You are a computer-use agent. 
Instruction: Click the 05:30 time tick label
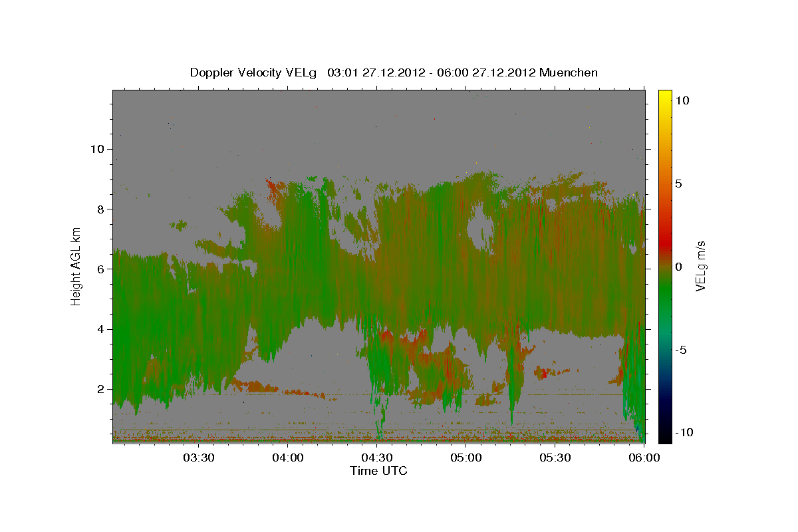tap(555, 458)
